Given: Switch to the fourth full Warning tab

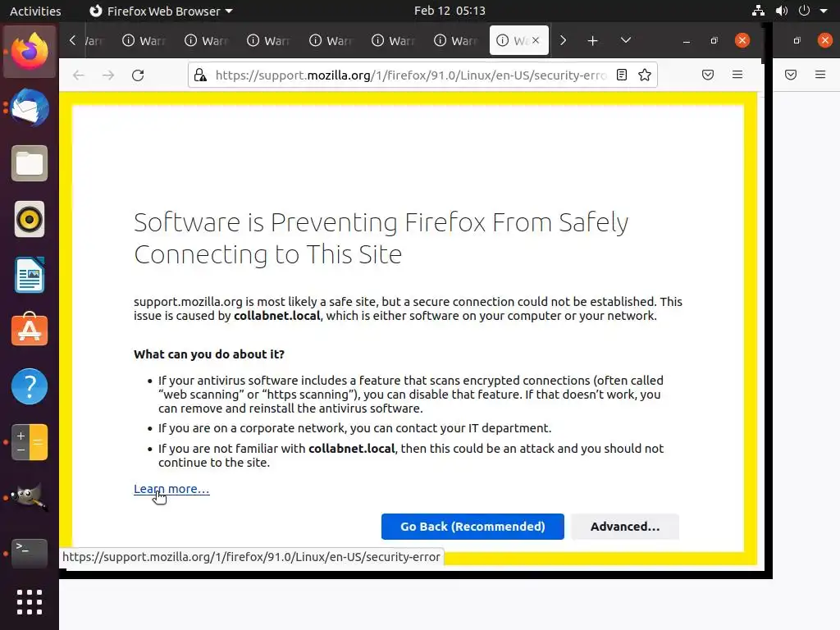Looking at the screenshot, I should tap(331, 41).
